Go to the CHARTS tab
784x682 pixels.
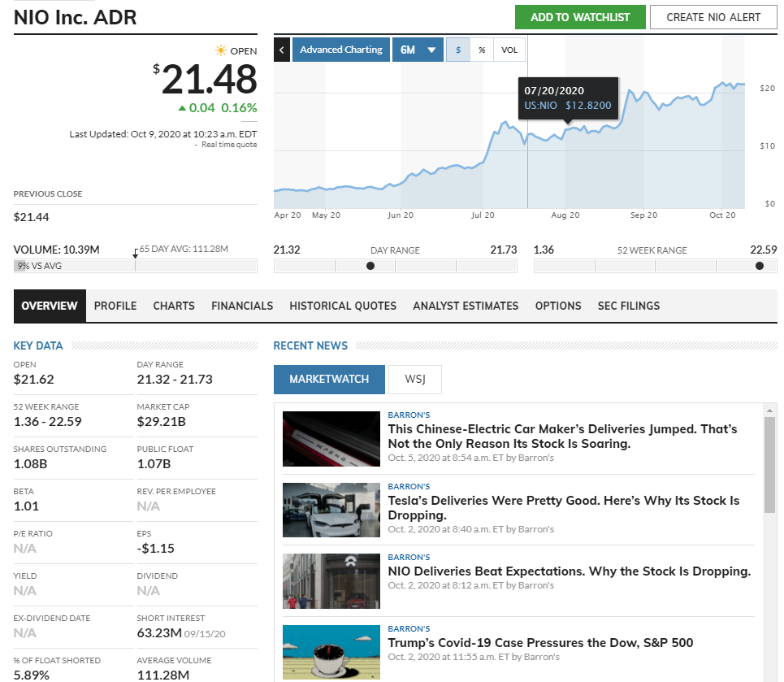[x=174, y=306]
